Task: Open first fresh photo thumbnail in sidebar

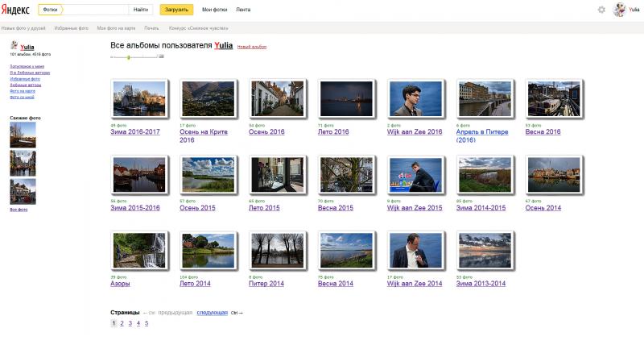Action: (23, 135)
